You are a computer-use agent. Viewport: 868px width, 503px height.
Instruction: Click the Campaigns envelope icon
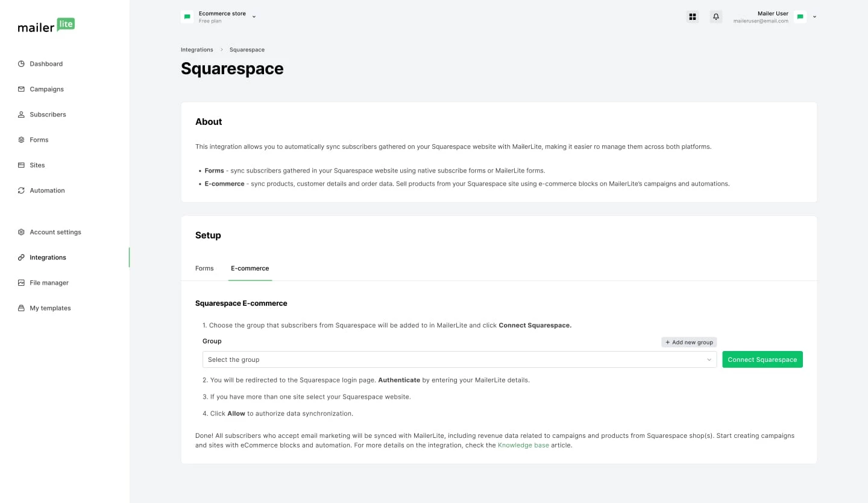pyautogui.click(x=21, y=89)
